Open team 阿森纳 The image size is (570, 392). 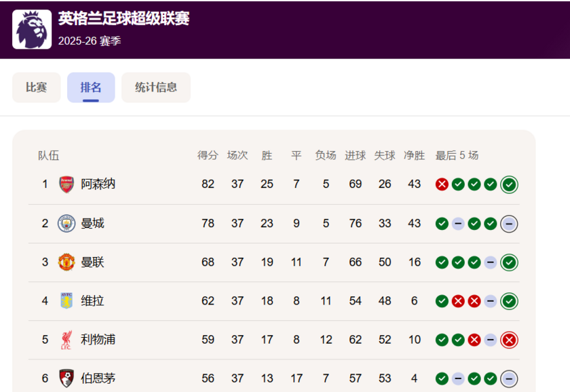click(98, 184)
